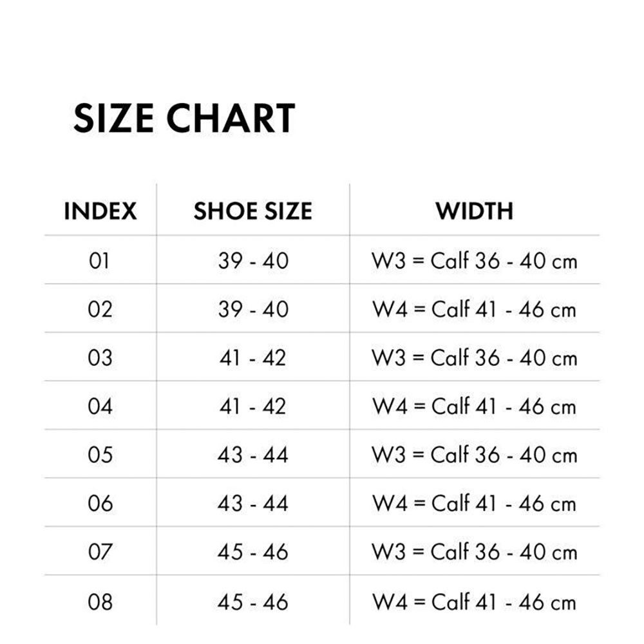Select shoe size 45 - 46 in row 08
This screenshot has height=644, width=644.
[253, 601]
